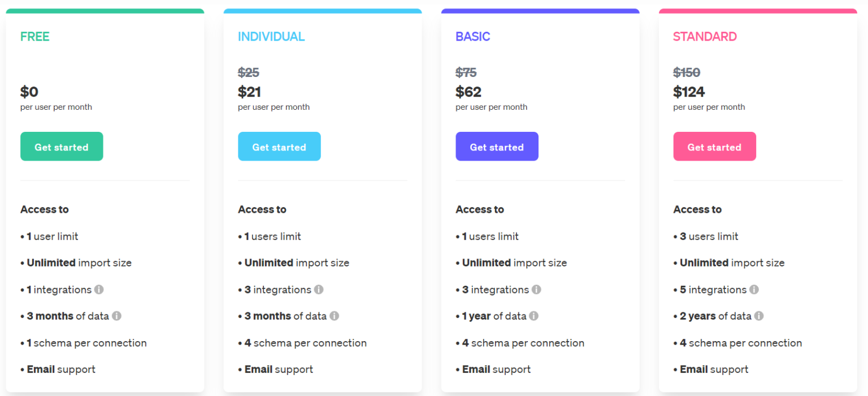Click the integrations info icon on the Individual plan

[x=319, y=290]
